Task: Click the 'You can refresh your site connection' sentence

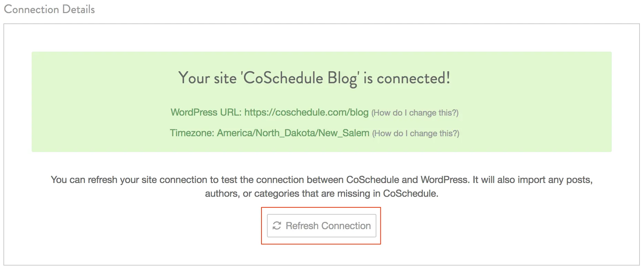Action: [x=322, y=180]
